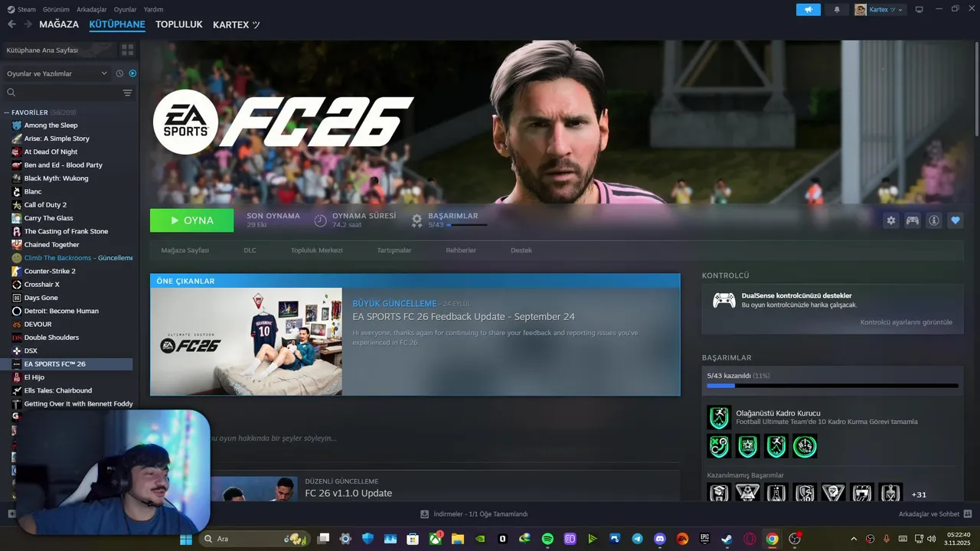Open game info icon

(x=934, y=220)
